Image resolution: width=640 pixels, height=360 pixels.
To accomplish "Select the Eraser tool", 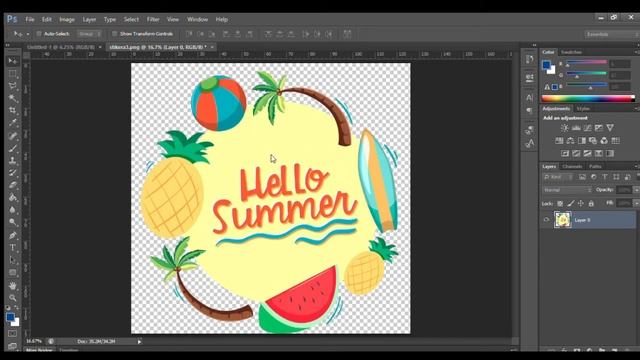I will point(13,185).
